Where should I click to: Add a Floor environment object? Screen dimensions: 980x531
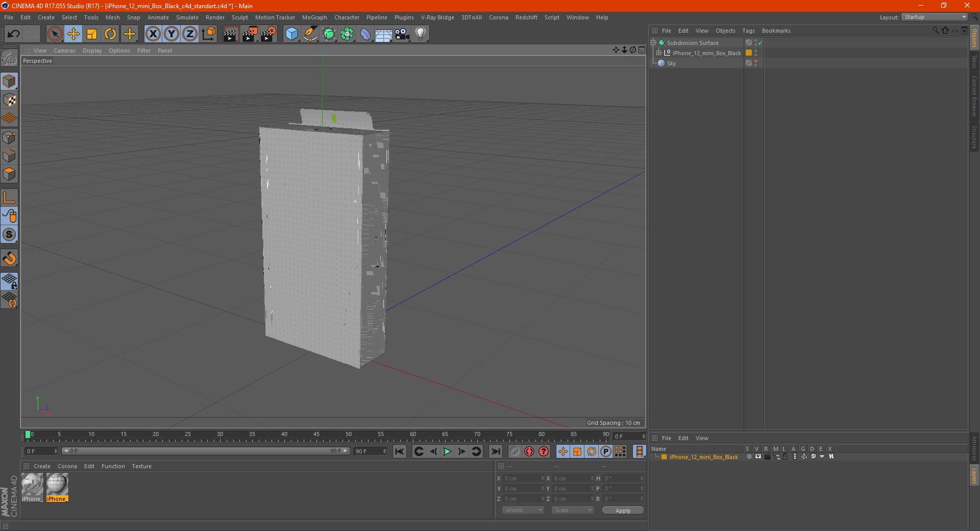point(384,34)
